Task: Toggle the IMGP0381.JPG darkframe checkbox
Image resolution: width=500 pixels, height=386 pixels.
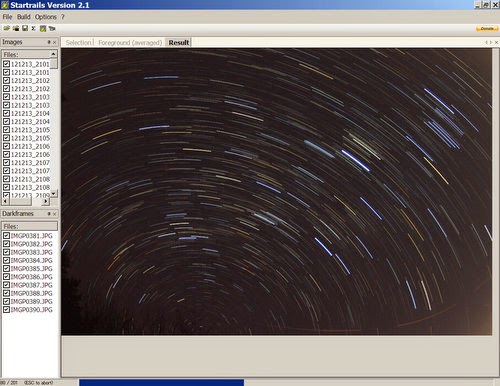Action: coord(6,236)
